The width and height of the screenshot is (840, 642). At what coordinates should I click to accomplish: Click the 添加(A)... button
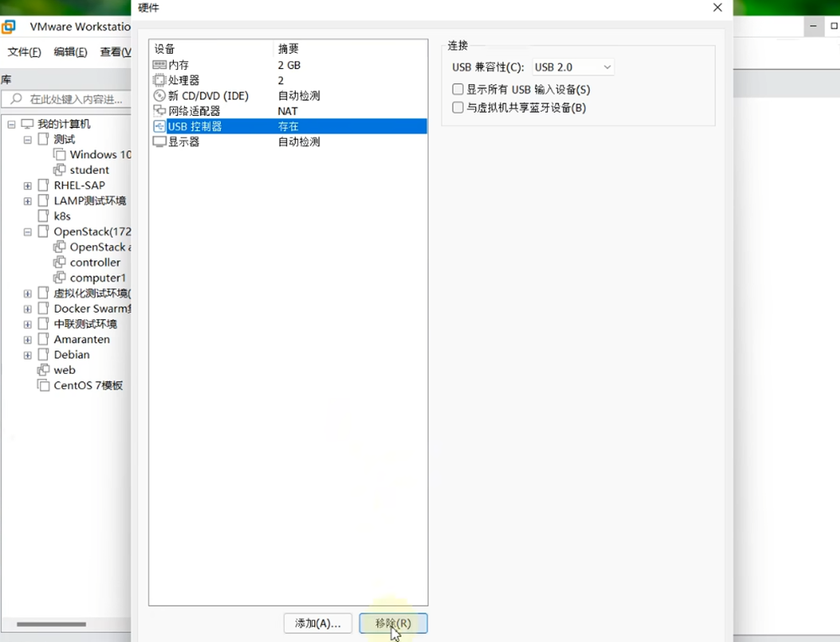point(318,624)
